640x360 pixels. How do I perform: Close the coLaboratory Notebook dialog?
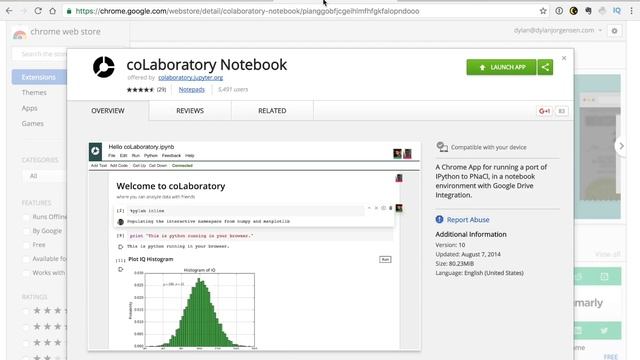564,58
